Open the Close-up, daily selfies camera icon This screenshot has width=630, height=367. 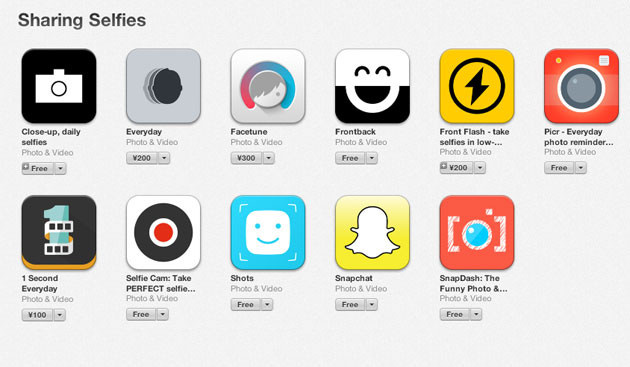[x=59, y=86]
